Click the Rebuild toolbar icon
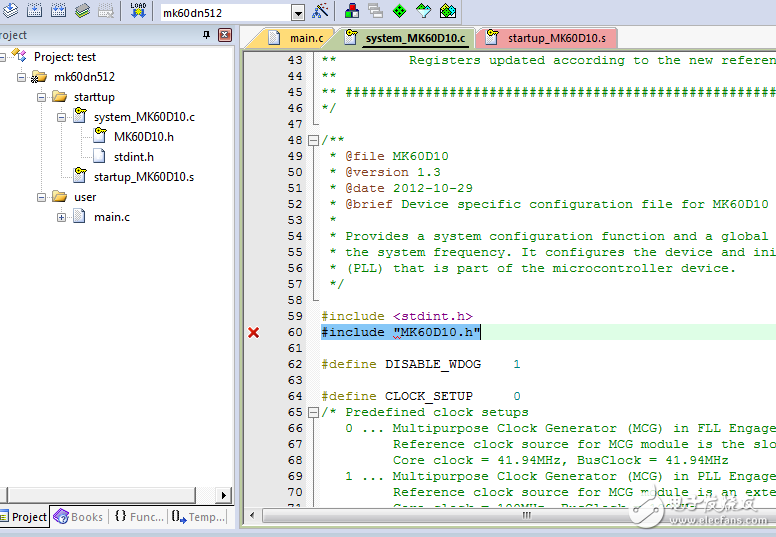This screenshot has width=776, height=537. click(58, 12)
